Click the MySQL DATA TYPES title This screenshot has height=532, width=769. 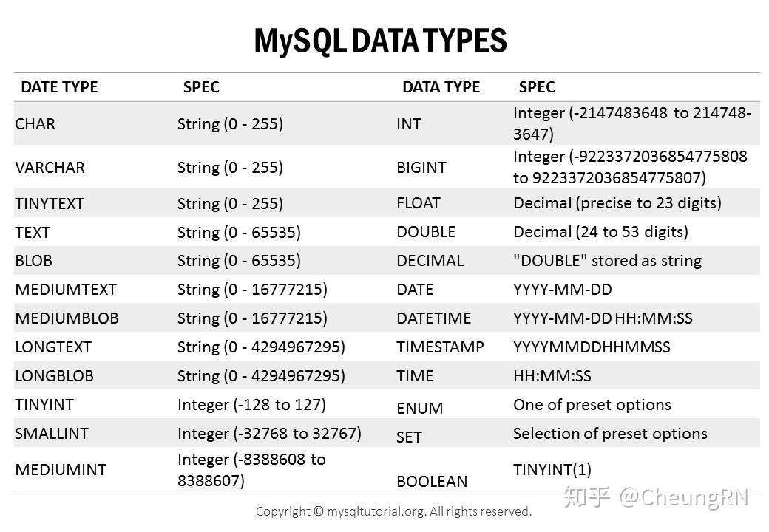(x=380, y=41)
